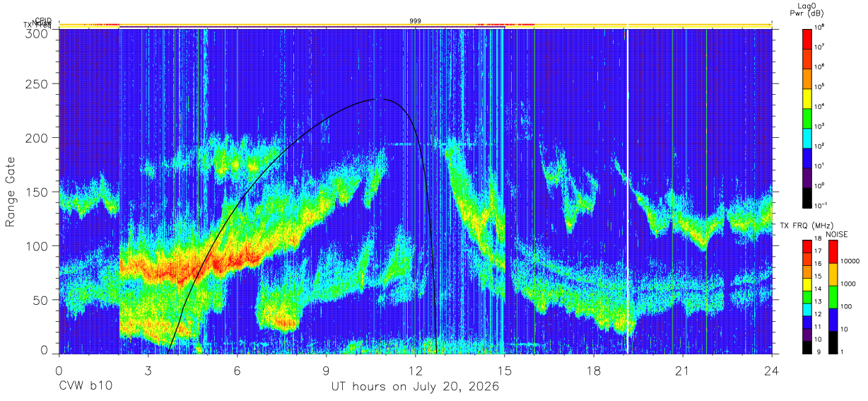Viewport: 868px width, 401px height.
Task: Select the orange segment of NOISE colorbar
Action: click(x=833, y=274)
